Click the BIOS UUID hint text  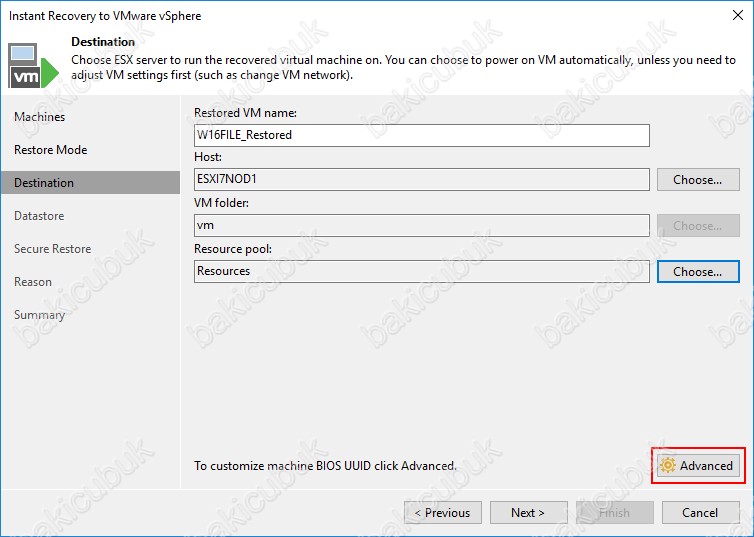pyautogui.click(x=325, y=465)
